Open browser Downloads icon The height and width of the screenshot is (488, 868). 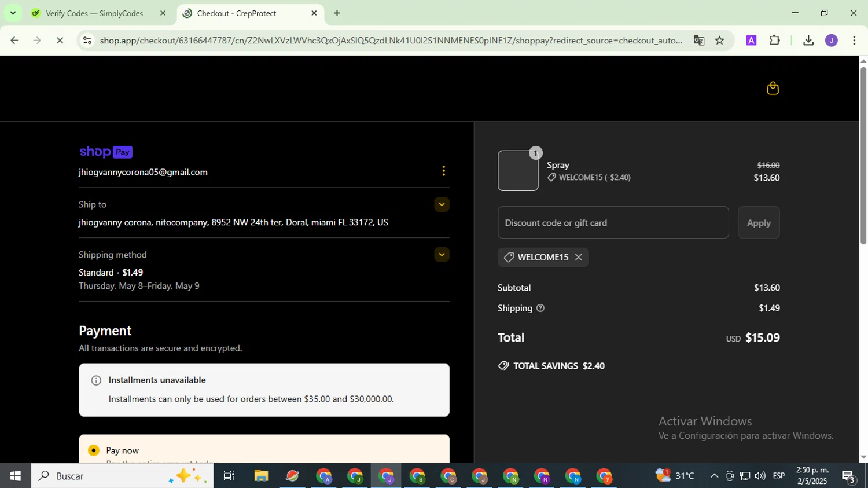point(808,41)
